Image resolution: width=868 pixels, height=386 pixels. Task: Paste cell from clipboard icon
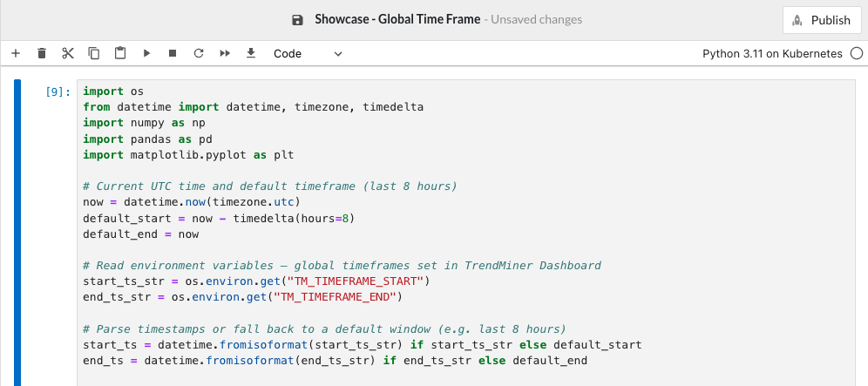(x=120, y=54)
